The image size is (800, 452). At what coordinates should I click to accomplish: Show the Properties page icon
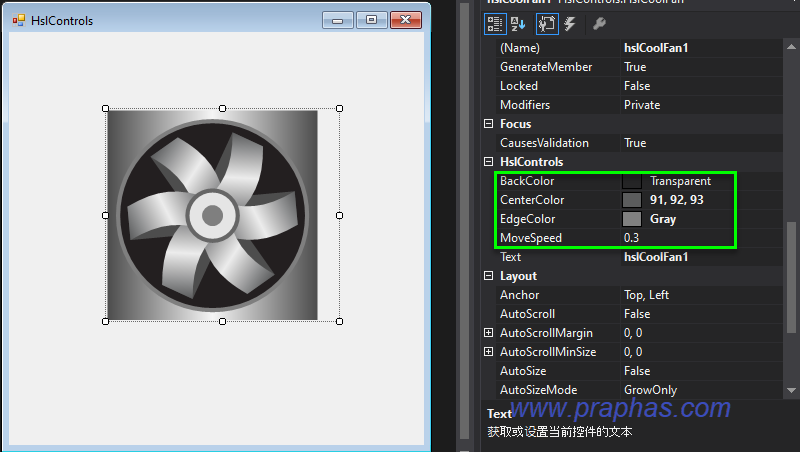pos(547,24)
